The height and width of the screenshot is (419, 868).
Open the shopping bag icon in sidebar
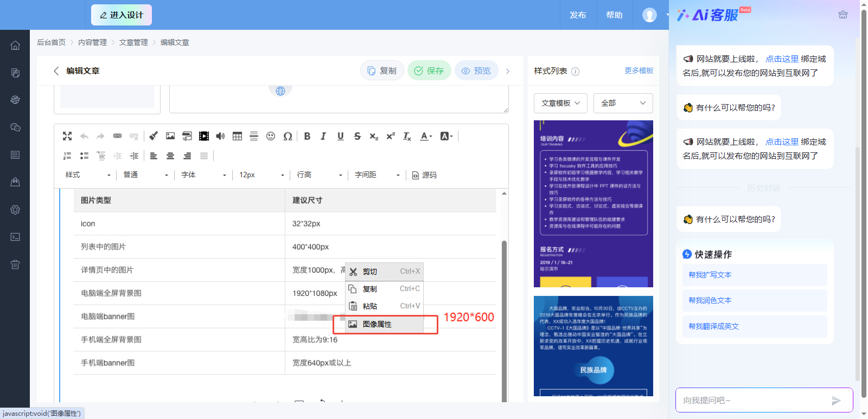[15, 182]
